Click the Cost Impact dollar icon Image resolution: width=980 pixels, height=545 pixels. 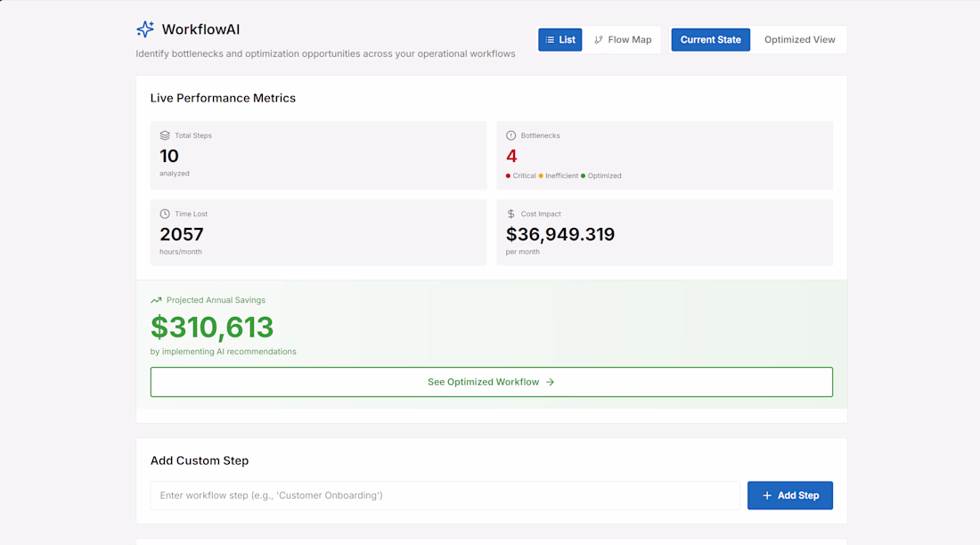click(x=510, y=214)
